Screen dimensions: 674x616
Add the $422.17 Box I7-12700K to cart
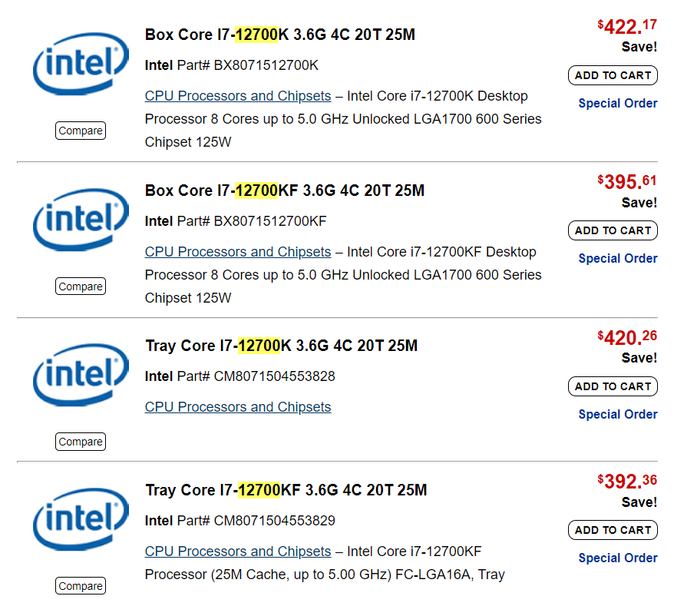pyautogui.click(x=613, y=75)
